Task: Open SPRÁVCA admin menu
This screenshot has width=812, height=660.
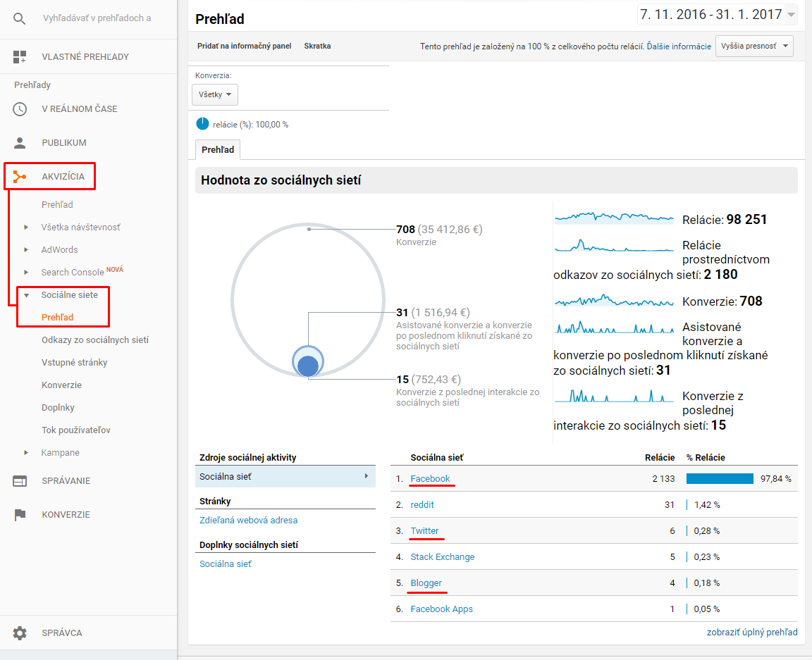Action: 62,633
